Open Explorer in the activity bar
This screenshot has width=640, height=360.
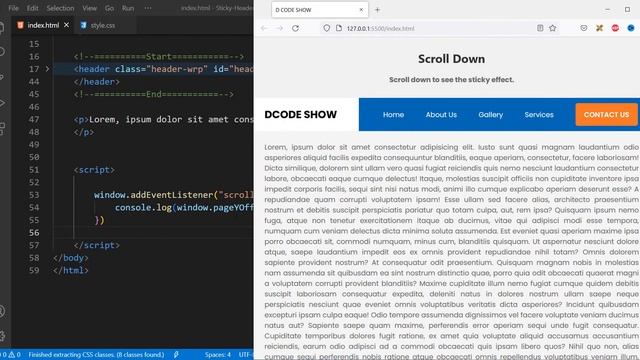tap(2, 28)
